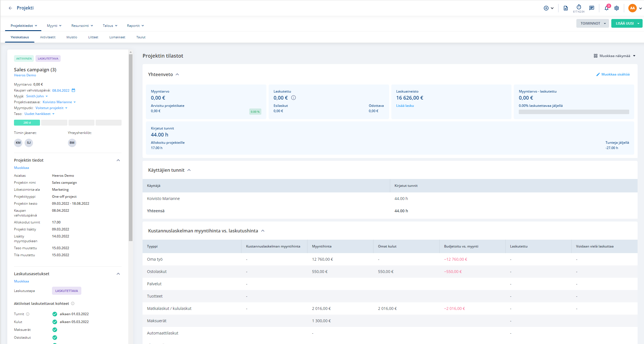This screenshot has width=644, height=344.
Task: Click the info icon next to Laskutettu amount
Action: tap(293, 98)
